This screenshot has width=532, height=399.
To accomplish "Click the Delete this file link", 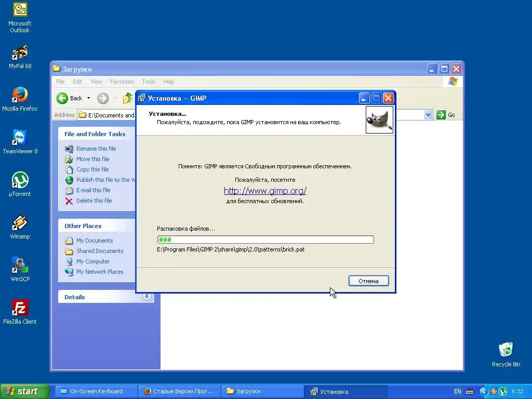I will 94,201.
